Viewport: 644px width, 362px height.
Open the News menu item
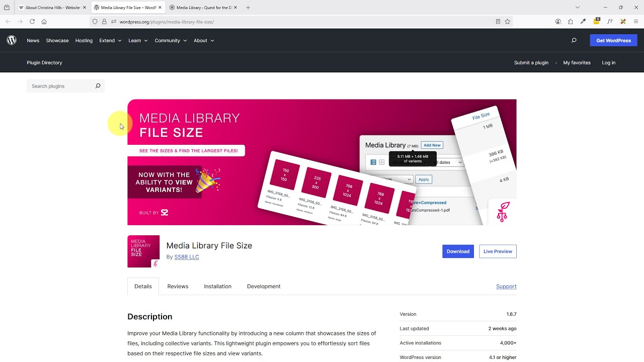(x=33, y=40)
